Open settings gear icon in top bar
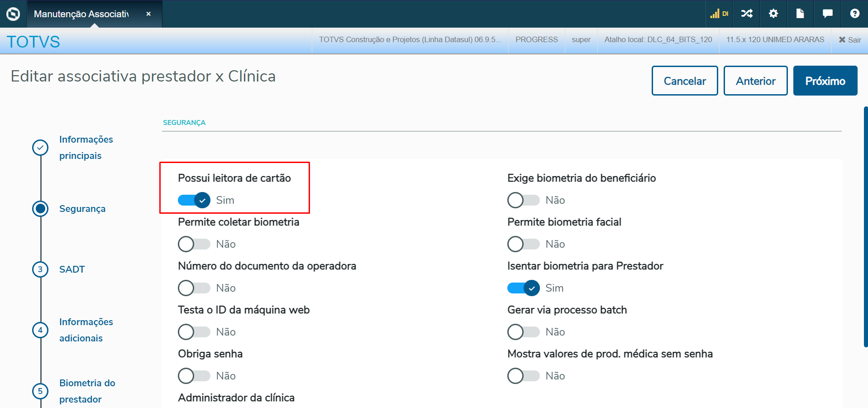The image size is (868, 408). coord(773,14)
